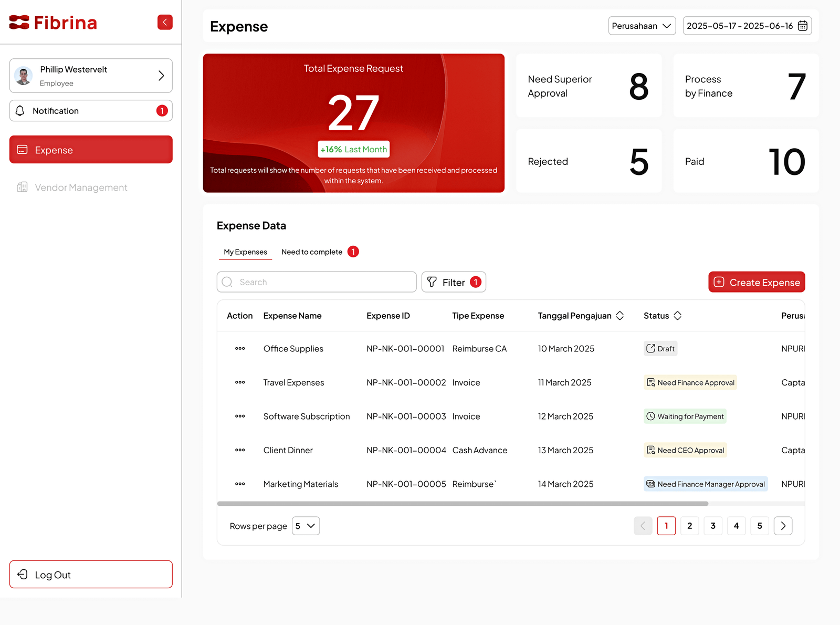Click the horizontal table scrollbar
This screenshot has width=840, height=625.
click(x=463, y=504)
